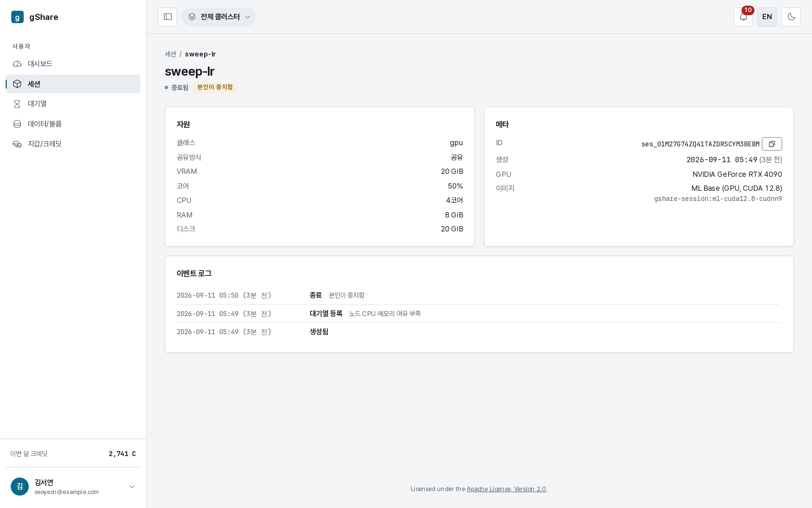Click the CPU 4코어 value
Screen dimensions: 812x508
454,200
